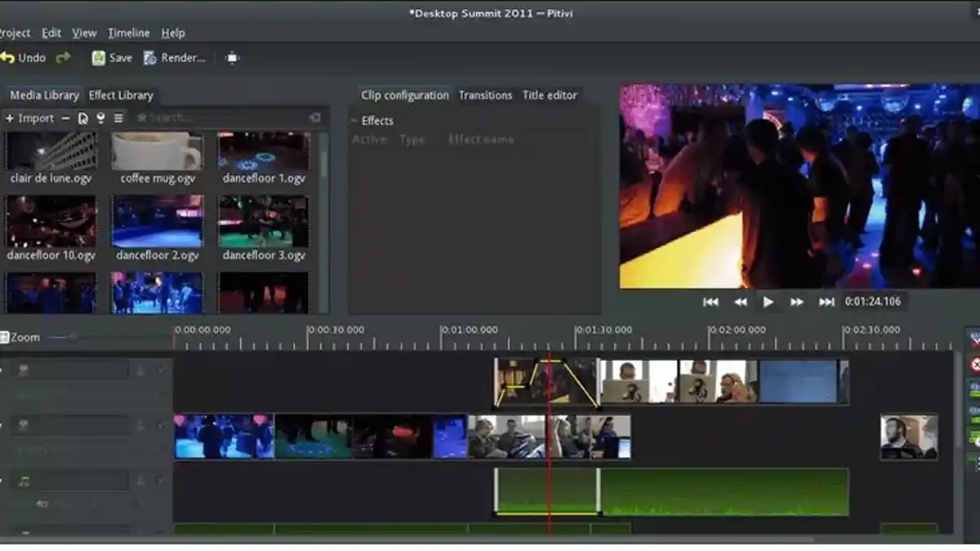
Task: Click the clip properties document icon
Action: coord(83,118)
